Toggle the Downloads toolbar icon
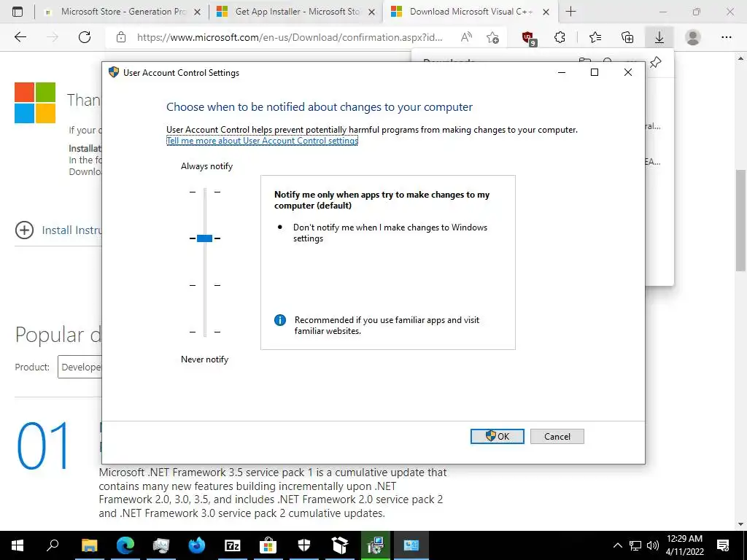This screenshot has height=560, width=747. tap(659, 37)
